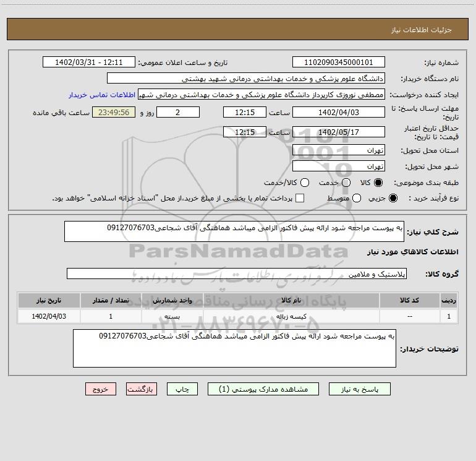Click the کد کالا column header
This screenshot has width=476, height=461.
pos(409,300)
